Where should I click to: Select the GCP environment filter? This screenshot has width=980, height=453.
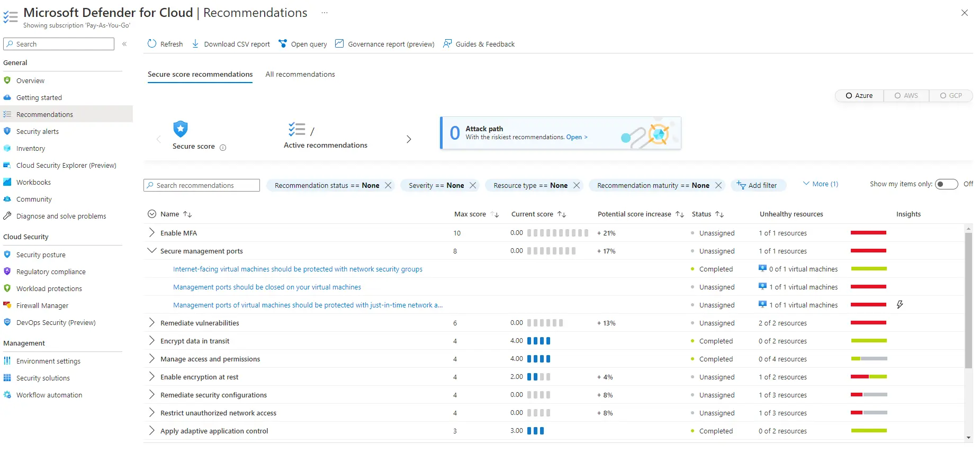tap(951, 96)
